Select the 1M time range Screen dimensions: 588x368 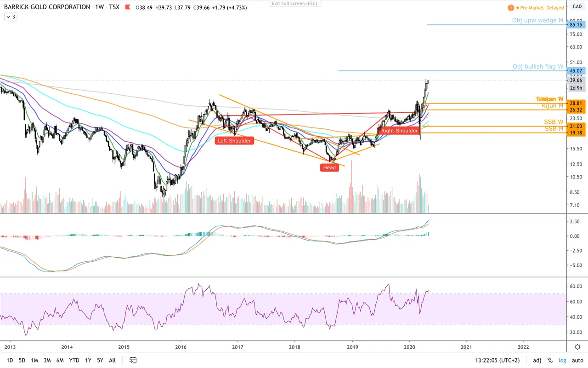tap(34, 360)
